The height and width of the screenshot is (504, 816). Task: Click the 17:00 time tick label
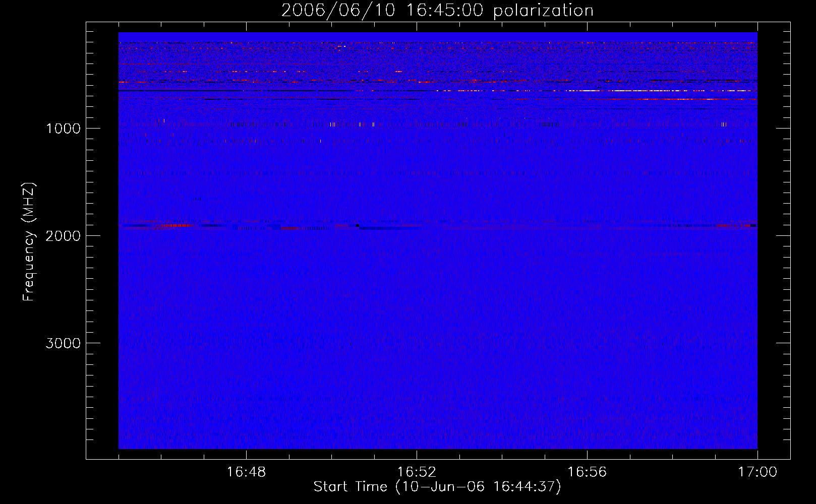757,472
